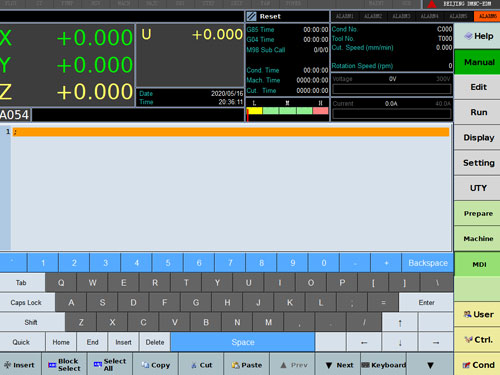
Task: Tap the End key
Action: pos(92,342)
